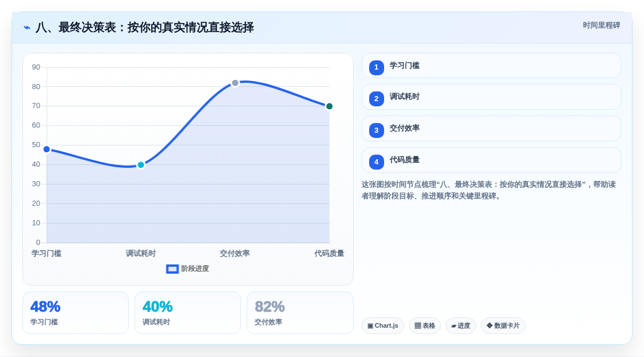This screenshot has width=644, height=357.
Task: Click the 学习门槛 data point on the chart
Action: [47, 149]
